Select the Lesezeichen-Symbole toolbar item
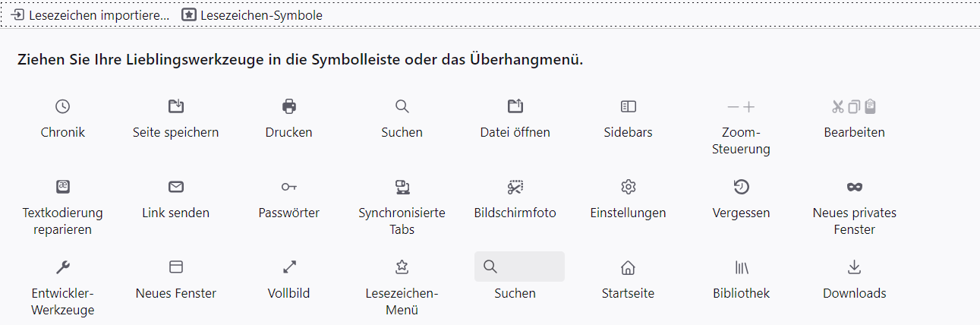Viewport: 980px width, 325px height. click(253, 15)
